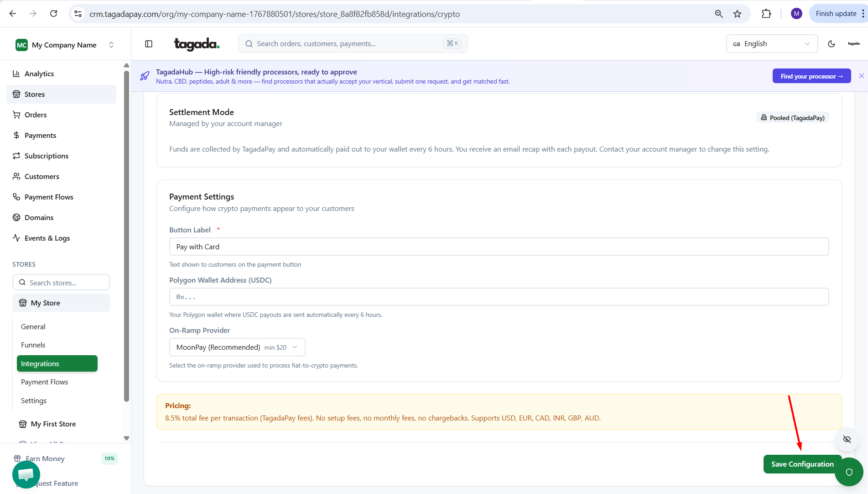Viewport: 868px width, 494px height.
Task: Bookmark this page with star icon
Action: click(737, 14)
